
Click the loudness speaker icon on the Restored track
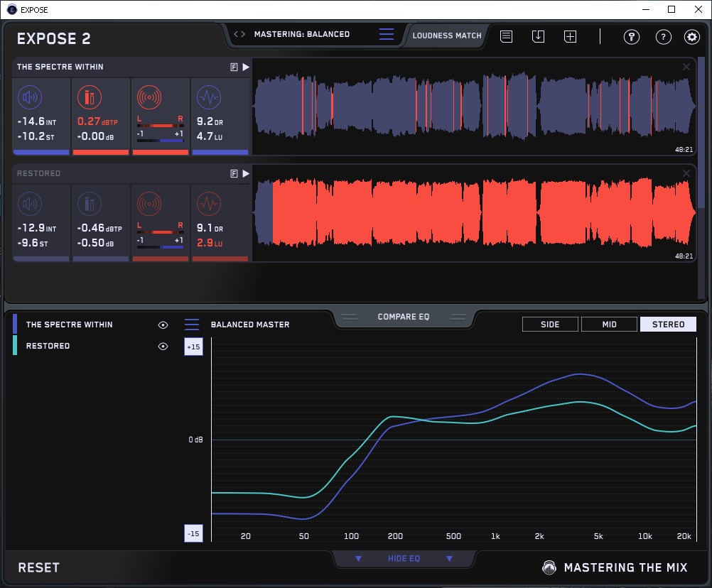click(x=30, y=204)
